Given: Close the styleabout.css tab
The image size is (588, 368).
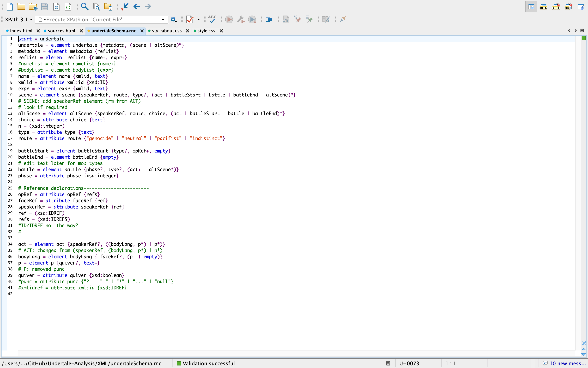Looking at the screenshot, I should point(187,31).
